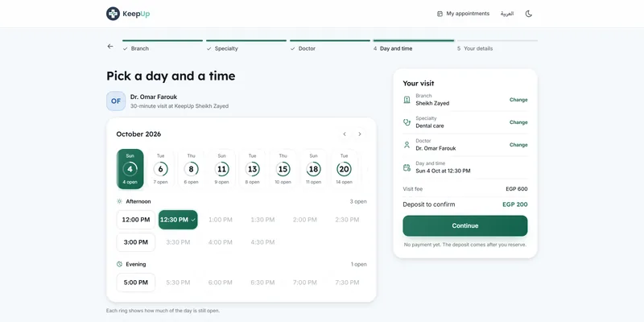This screenshot has height=322, width=644.
Task: Click the unavailable 2:30 PM slot
Action: click(x=347, y=220)
